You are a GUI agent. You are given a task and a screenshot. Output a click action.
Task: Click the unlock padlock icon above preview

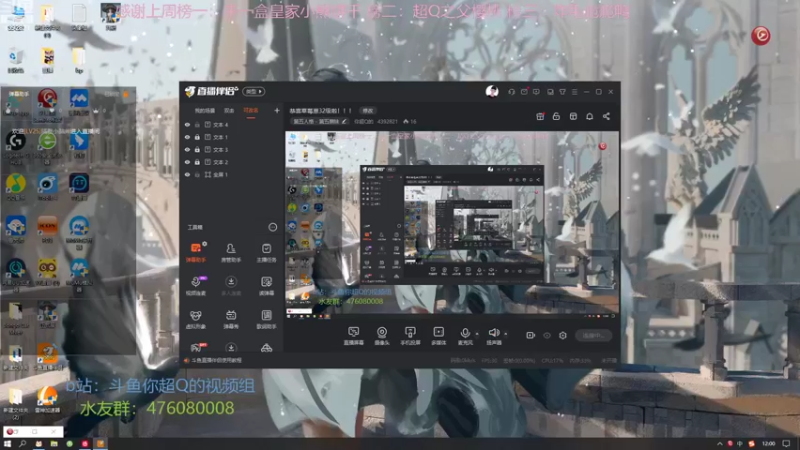click(556, 116)
